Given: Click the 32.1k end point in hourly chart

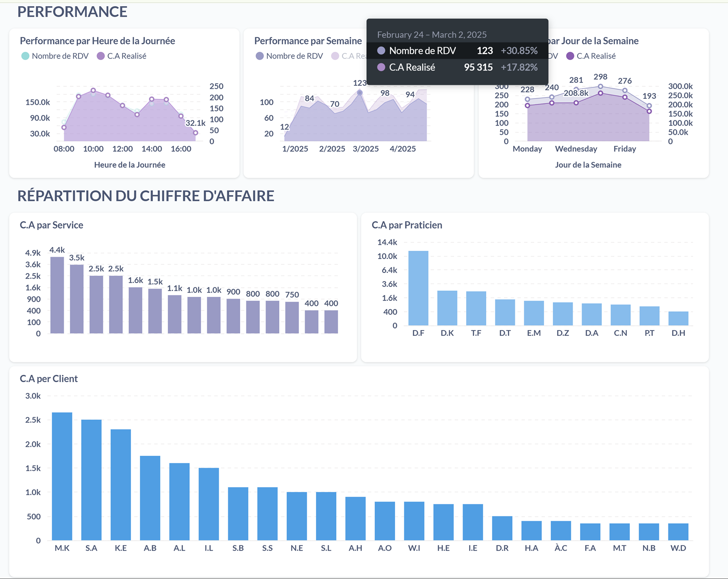Looking at the screenshot, I should 195,133.
